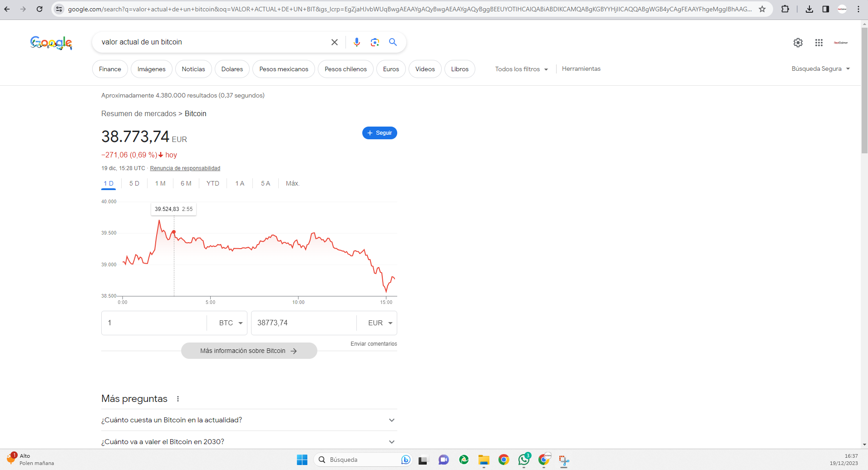Reload the page

[39, 9]
